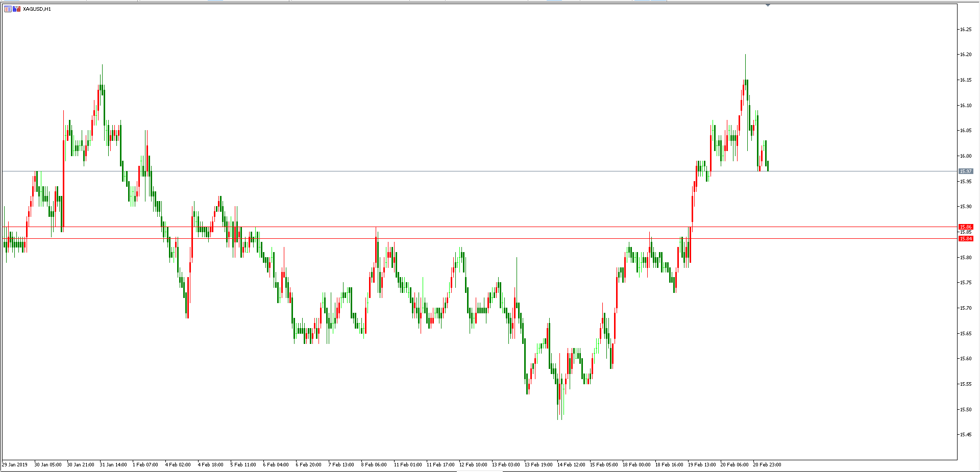
Task: Click the 11 Feb 17:00 time label
Action: coord(440,465)
